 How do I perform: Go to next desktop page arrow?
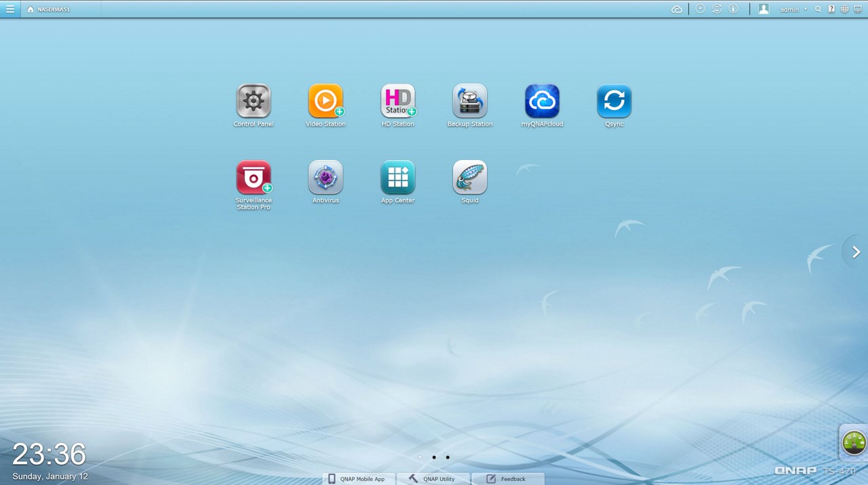coord(856,252)
